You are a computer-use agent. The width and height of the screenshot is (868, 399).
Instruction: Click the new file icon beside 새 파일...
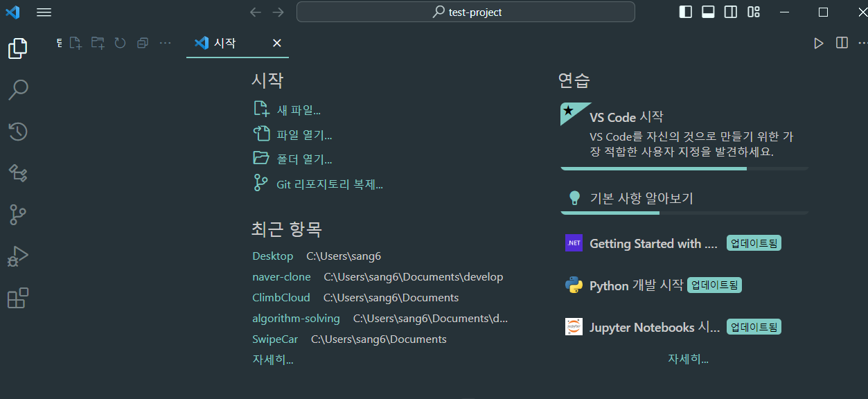coord(261,109)
